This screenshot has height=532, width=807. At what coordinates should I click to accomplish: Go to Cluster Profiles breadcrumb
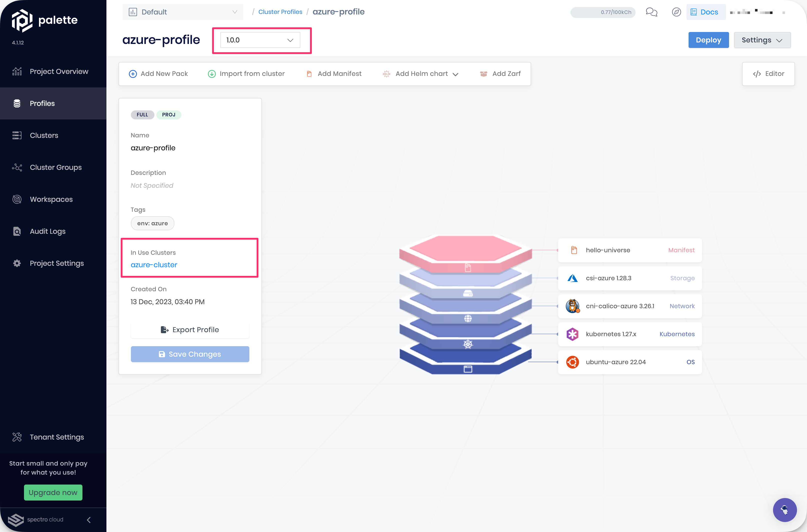coord(280,12)
